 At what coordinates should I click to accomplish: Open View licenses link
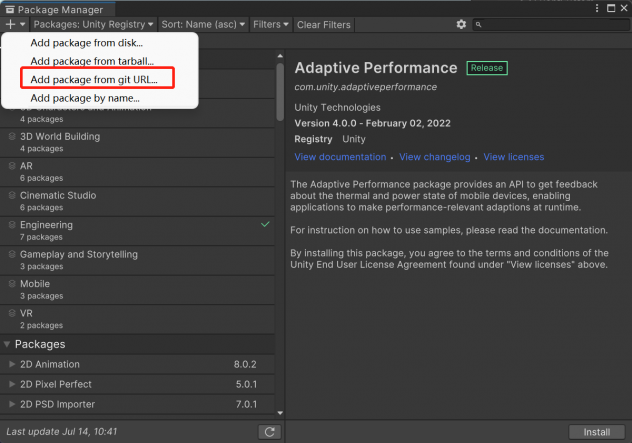coord(514,157)
